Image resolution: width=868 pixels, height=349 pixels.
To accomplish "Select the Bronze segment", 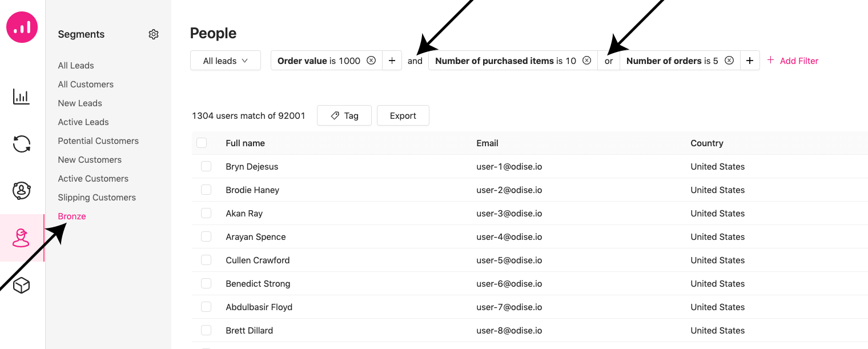I will [x=72, y=216].
